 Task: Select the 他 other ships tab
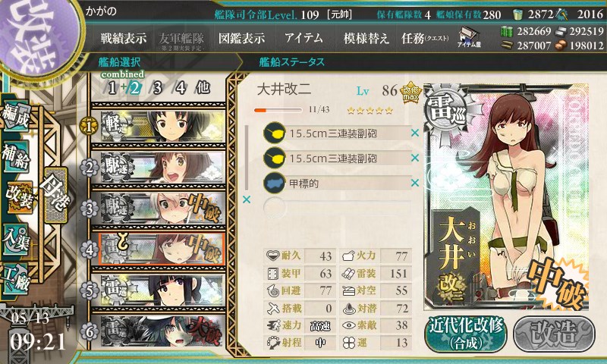coord(203,88)
